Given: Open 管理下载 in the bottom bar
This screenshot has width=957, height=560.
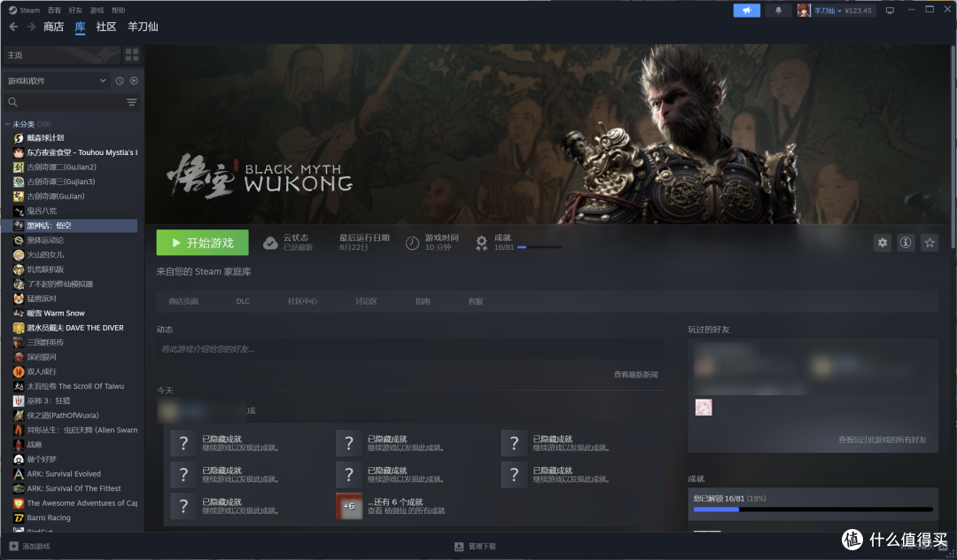Looking at the screenshot, I should point(476,546).
